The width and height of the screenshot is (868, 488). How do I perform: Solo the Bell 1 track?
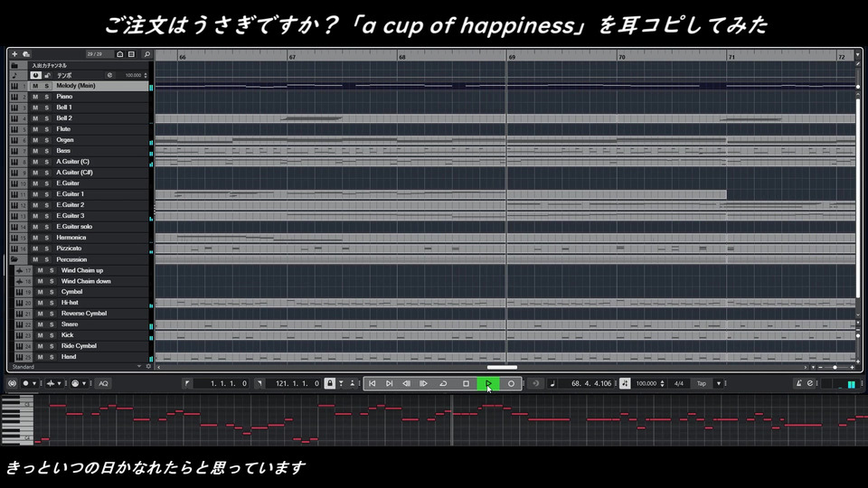[46, 108]
